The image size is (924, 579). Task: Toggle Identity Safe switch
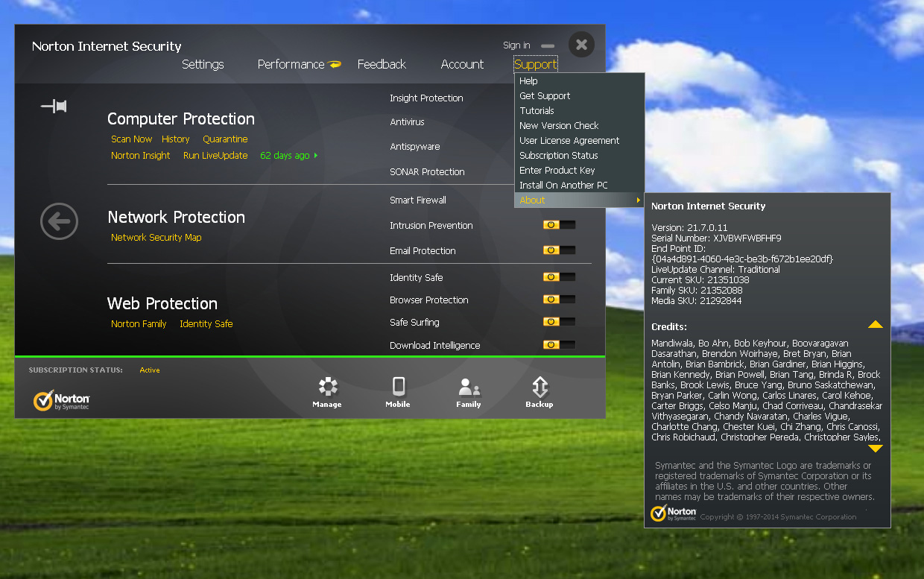pyautogui.click(x=559, y=277)
